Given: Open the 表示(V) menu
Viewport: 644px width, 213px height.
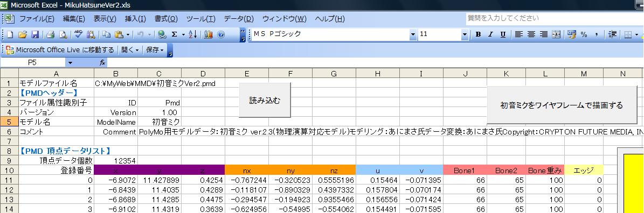Looking at the screenshot, I should point(105,19).
